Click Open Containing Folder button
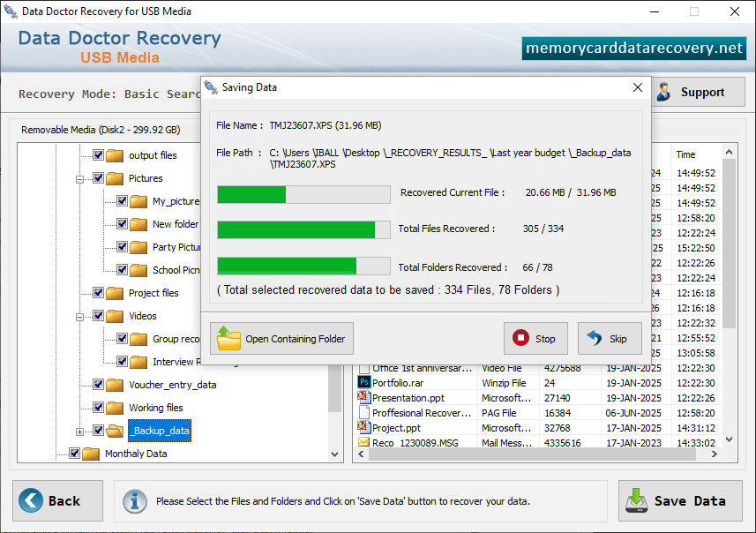 [x=281, y=338]
